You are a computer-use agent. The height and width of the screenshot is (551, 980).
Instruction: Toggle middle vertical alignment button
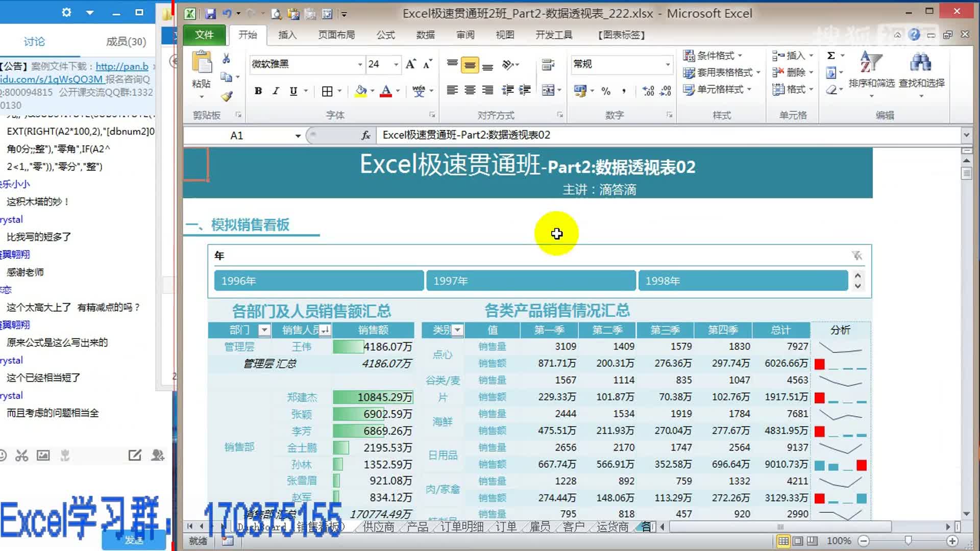coord(470,65)
